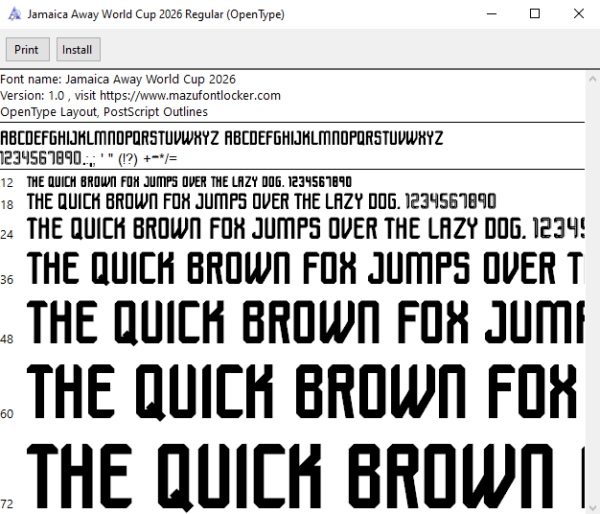Viewport: 600px width, 514px height.
Task: Close the font viewer window
Action: (x=579, y=14)
